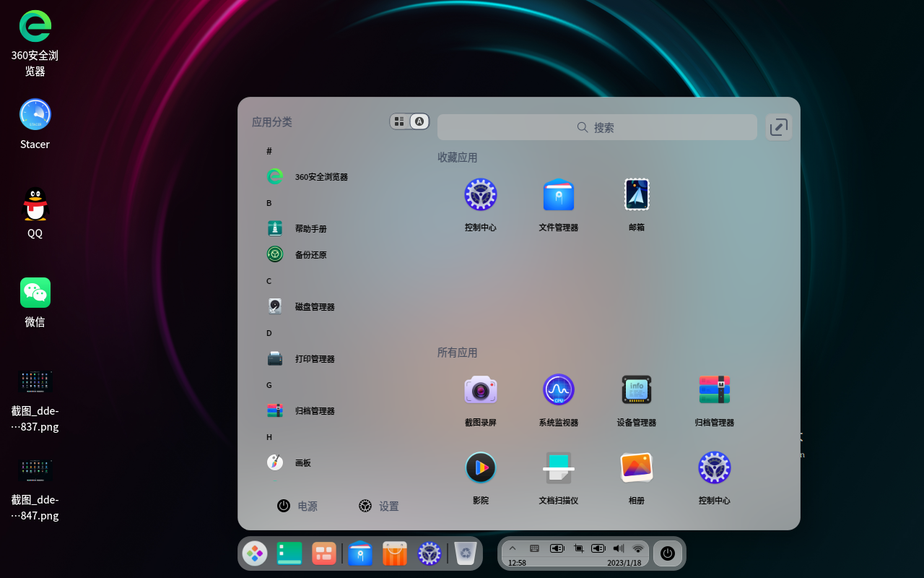Open the 相册 photo album app

[636, 467]
